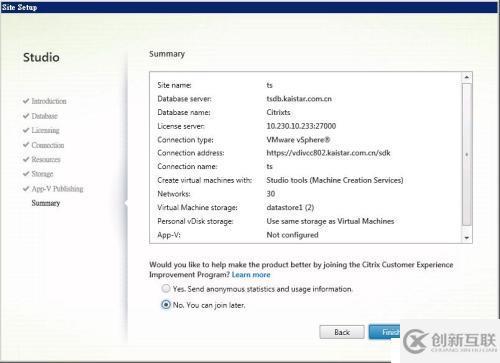
Task: Click the Storage step checkmark icon
Action: tap(26, 174)
